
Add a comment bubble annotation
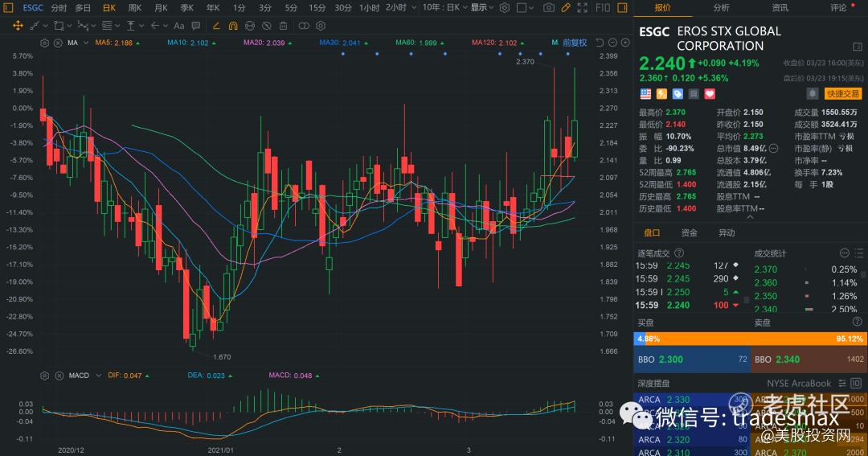pyautogui.click(x=195, y=26)
